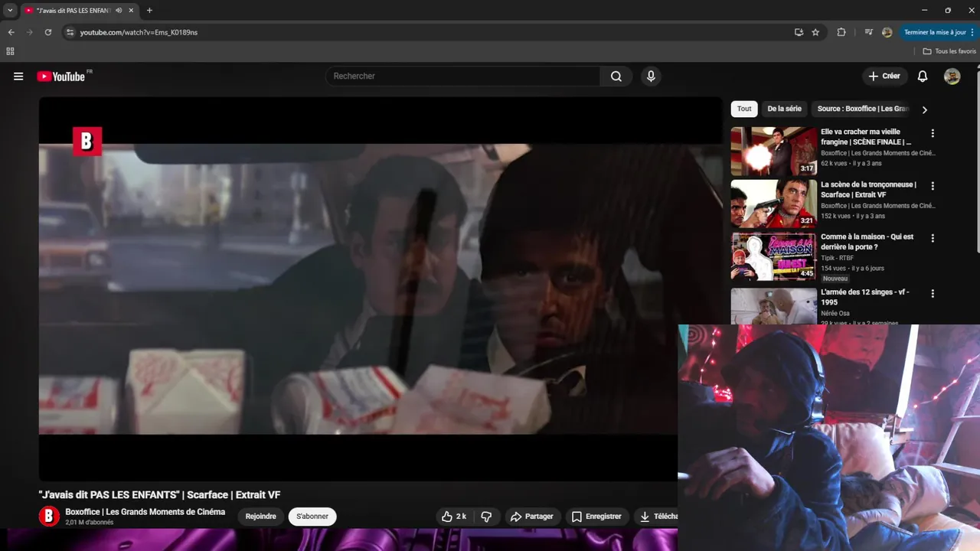Open "Elle va cracher ma vieille frangine" thumbnail
This screenshot has height=551, width=980.
point(773,152)
